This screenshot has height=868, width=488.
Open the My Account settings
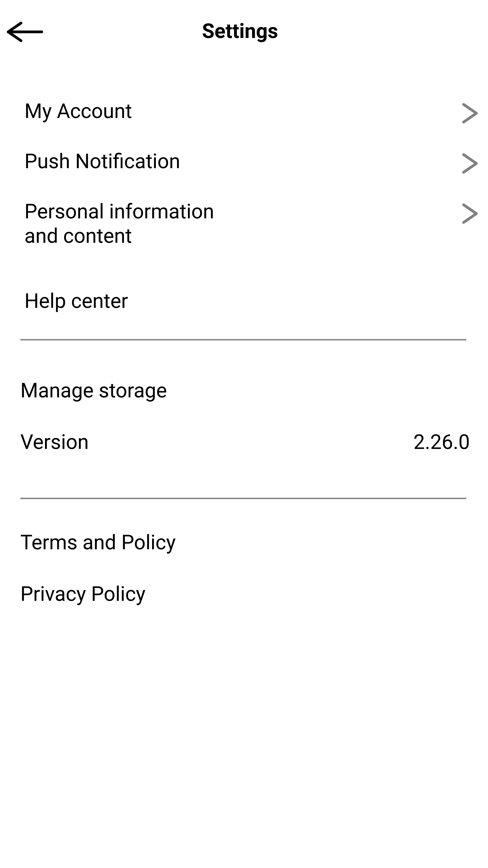tap(78, 111)
